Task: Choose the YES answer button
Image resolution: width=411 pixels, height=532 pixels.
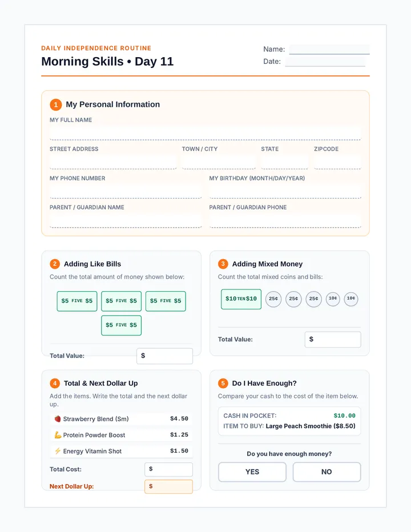Action: click(252, 472)
